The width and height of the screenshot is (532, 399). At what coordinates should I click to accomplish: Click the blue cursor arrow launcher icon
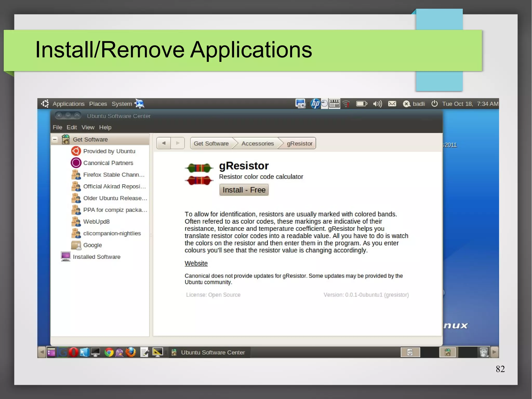click(84, 352)
